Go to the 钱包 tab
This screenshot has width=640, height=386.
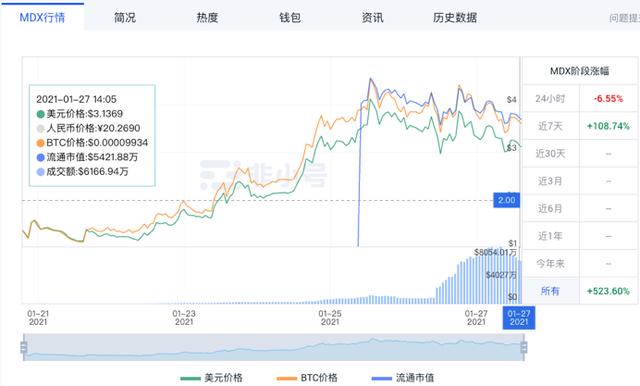290,18
